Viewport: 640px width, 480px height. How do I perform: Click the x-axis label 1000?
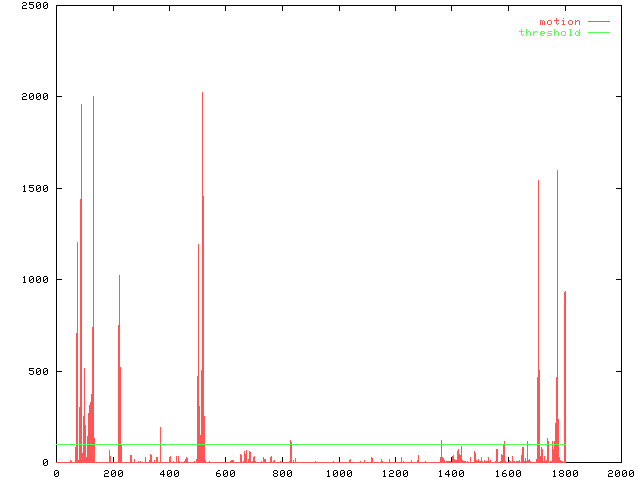click(x=338, y=473)
